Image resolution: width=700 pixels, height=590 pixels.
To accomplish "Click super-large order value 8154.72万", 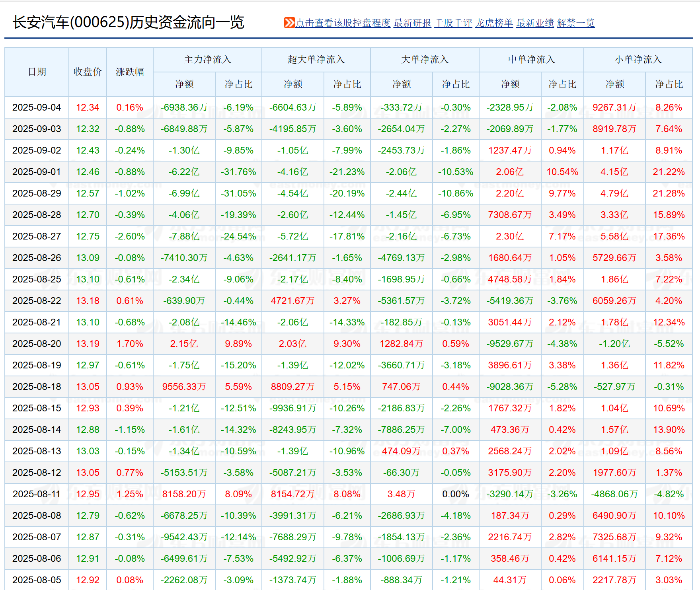I will coord(293,494).
